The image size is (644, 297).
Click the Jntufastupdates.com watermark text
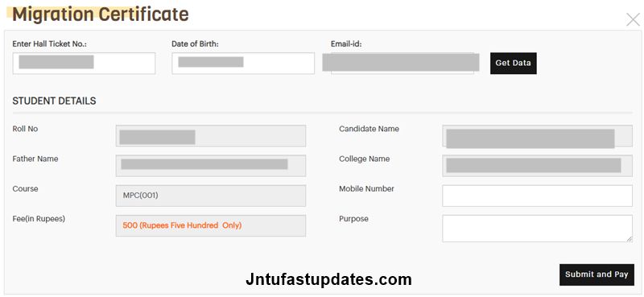(328, 280)
